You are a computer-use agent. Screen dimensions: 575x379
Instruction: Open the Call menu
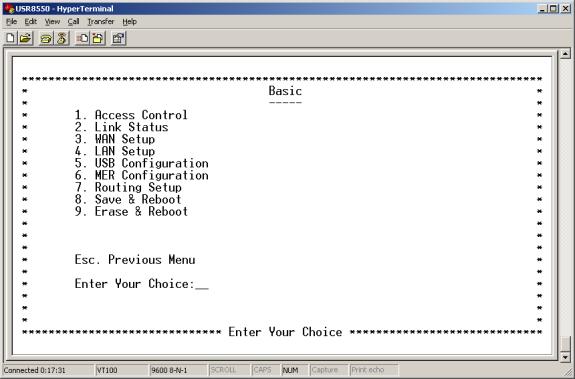[73, 22]
